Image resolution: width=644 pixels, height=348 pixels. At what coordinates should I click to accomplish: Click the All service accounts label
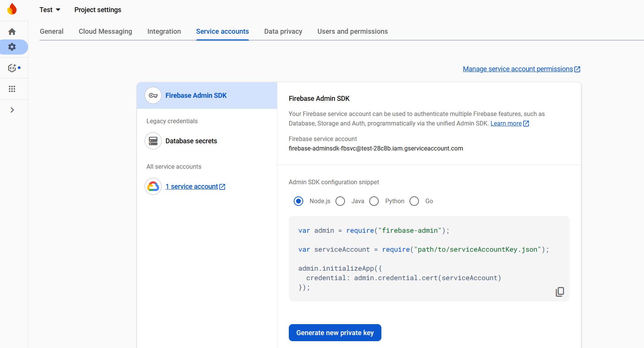(x=174, y=167)
